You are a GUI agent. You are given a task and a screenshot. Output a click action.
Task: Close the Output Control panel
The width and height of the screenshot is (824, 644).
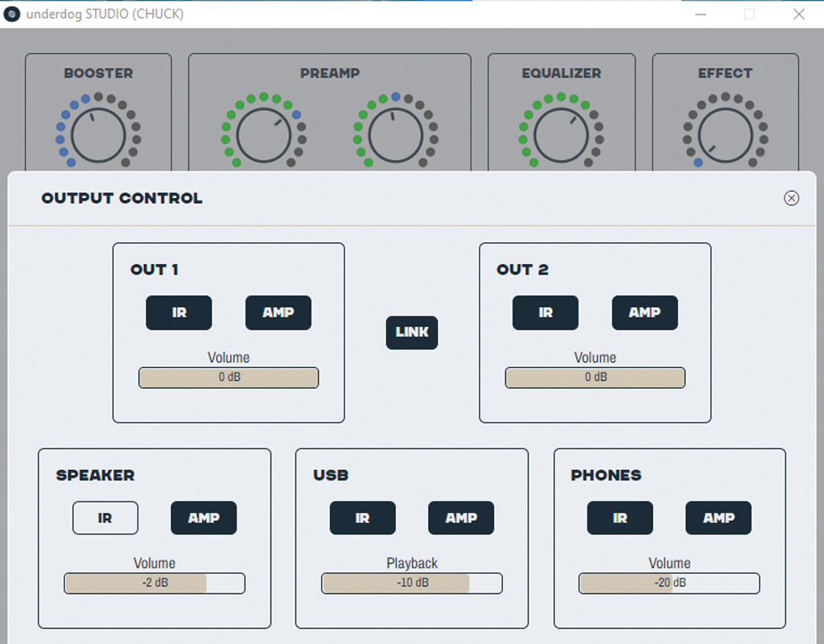click(791, 198)
